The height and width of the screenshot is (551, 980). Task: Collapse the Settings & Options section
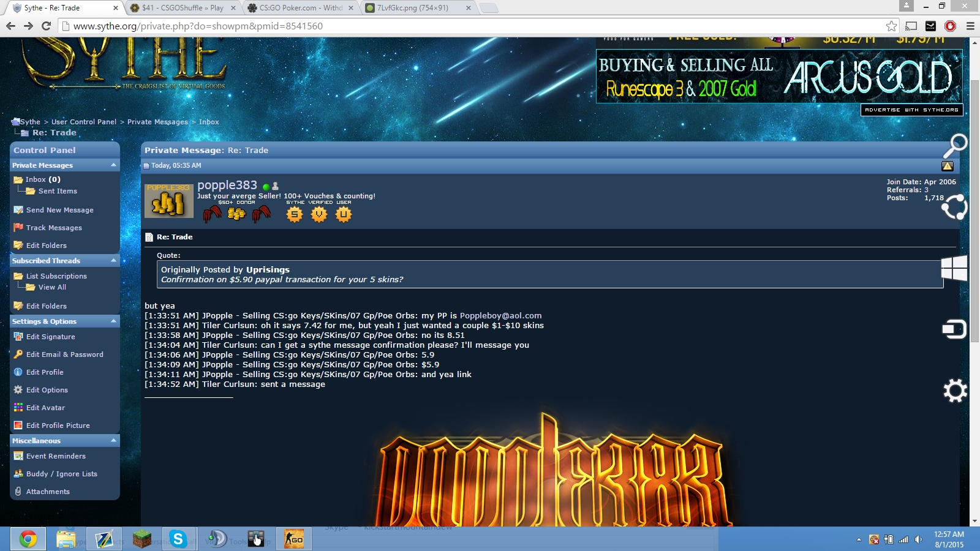pos(113,321)
